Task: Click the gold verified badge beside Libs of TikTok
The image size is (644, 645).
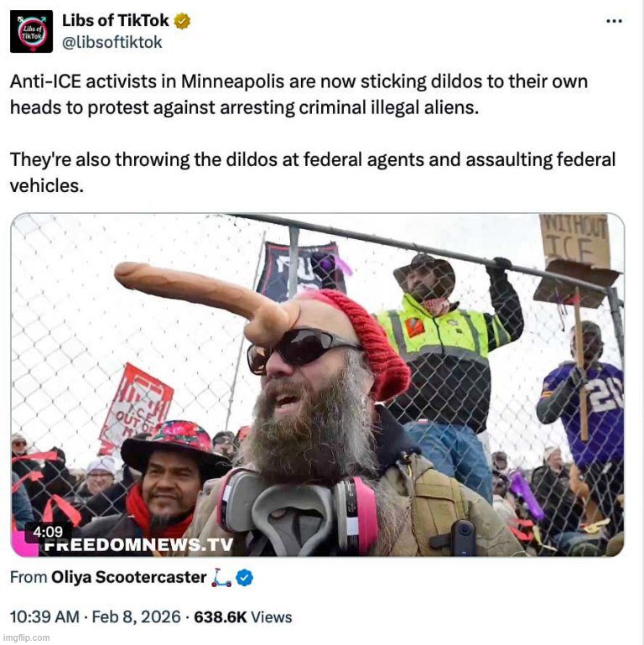Action: (182, 21)
